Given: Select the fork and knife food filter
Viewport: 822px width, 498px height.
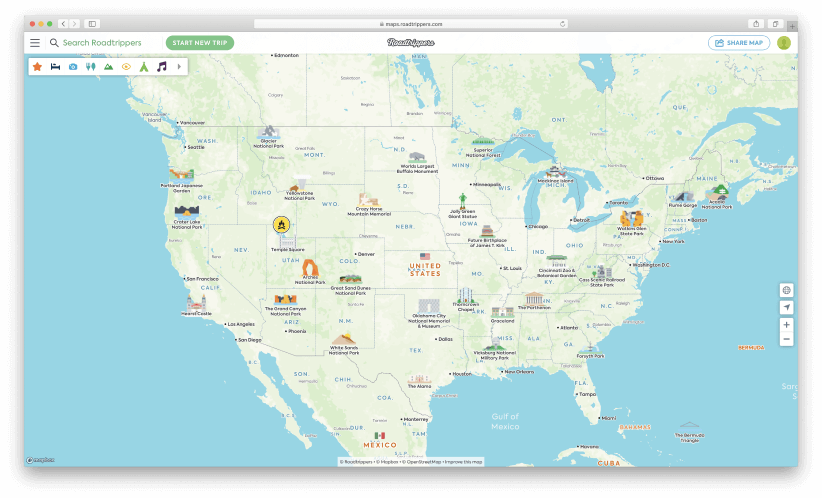Looking at the screenshot, I should pyautogui.click(x=91, y=67).
